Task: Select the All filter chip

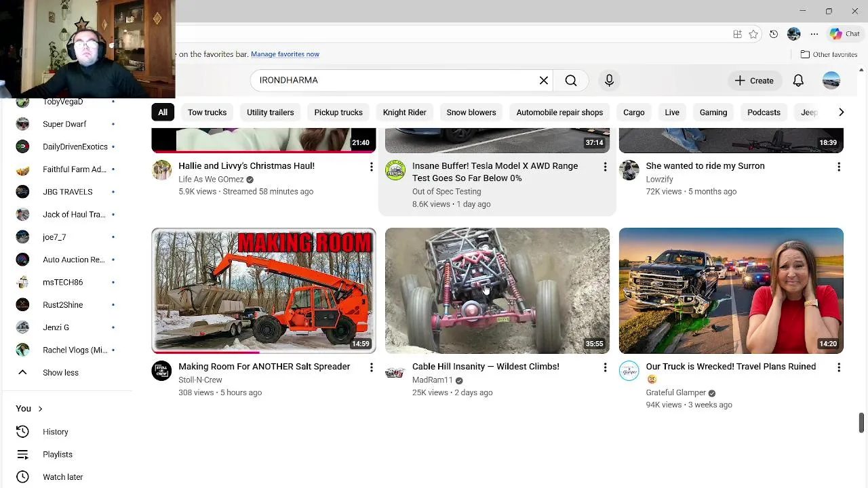Action: [x=163, y=113]
